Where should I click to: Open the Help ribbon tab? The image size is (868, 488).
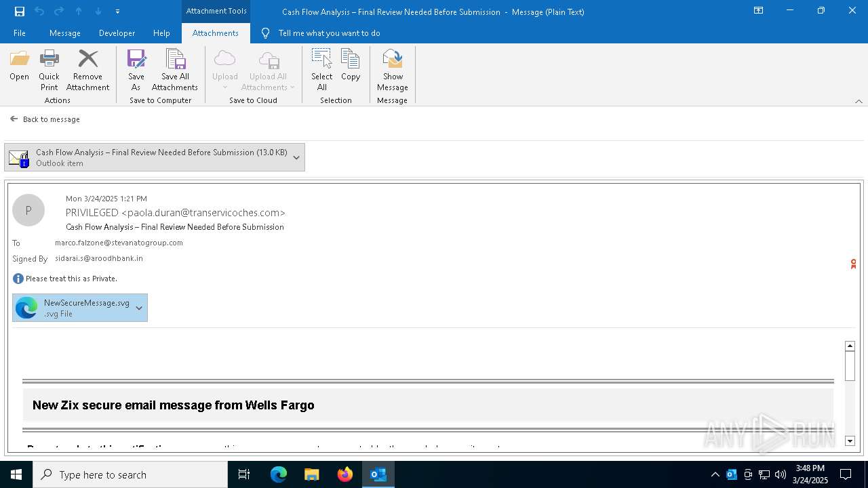pyautogui.click(x=161, y=33)
